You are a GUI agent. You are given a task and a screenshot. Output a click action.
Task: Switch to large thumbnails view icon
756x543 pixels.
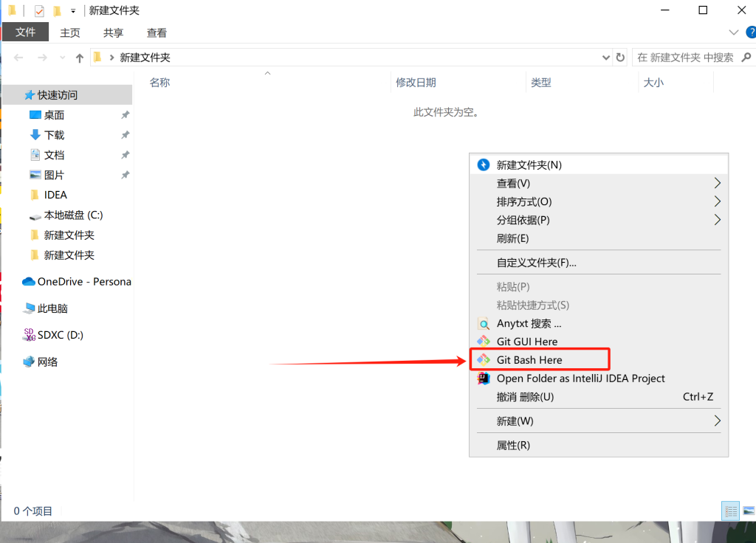point(748,511)
